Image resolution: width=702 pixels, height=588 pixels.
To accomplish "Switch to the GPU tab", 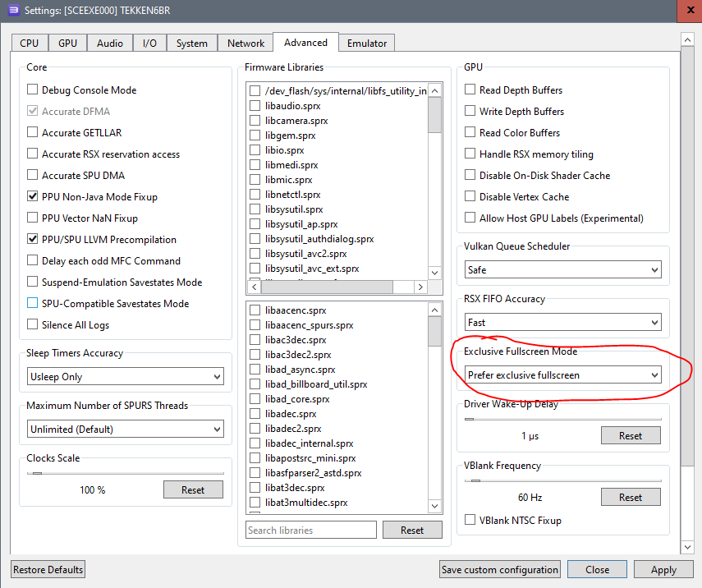I will (67, 44).
